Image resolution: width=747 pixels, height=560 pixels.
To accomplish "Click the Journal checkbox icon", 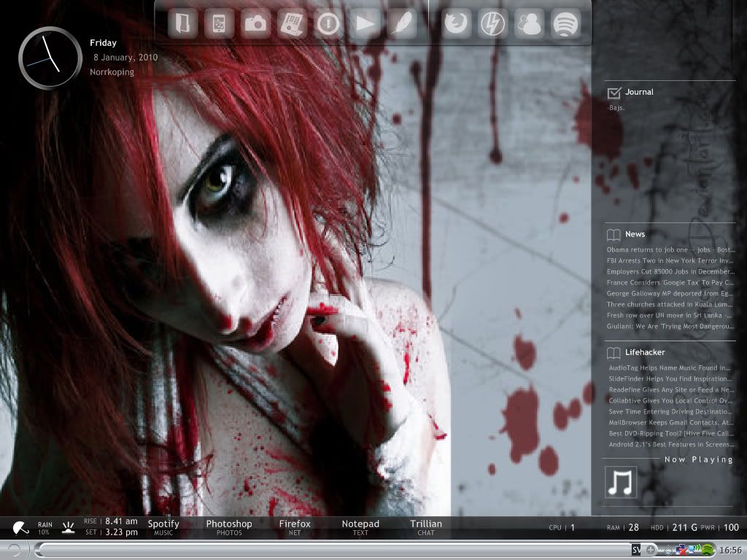I will (x=614, y=92).
